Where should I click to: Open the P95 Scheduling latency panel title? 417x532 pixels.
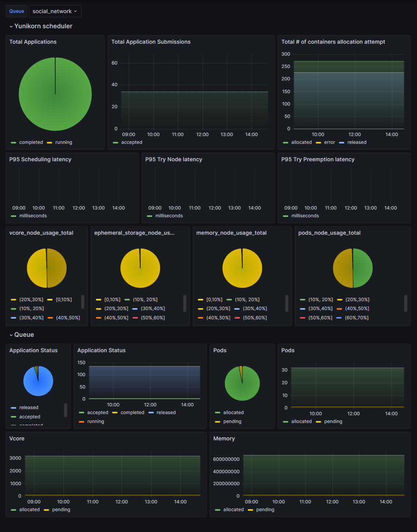tap(40, 159)
